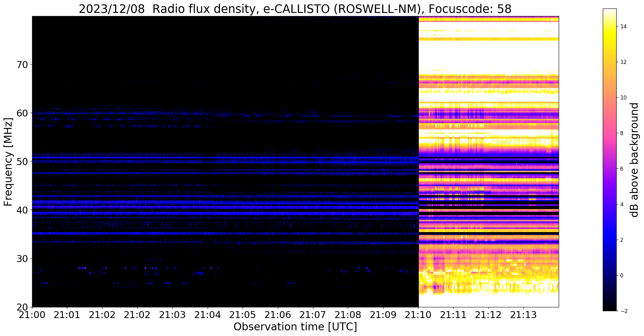Click the 30 MHz frequency tick label

pos(22,259)
